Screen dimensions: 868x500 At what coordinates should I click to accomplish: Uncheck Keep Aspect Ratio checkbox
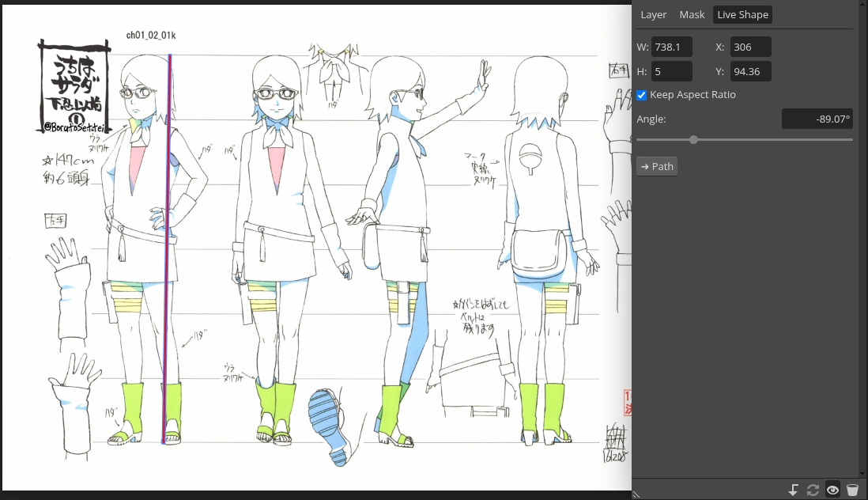642,95
